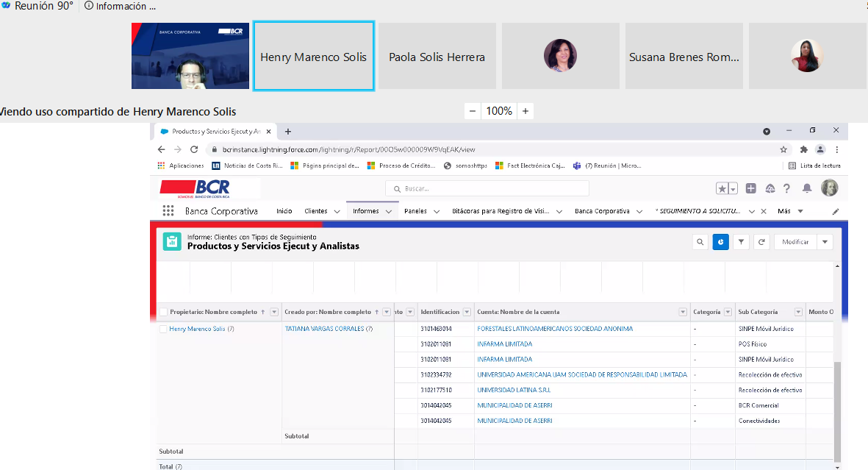
Task: Toggle the report chart icon
Action: coord(721,242)
